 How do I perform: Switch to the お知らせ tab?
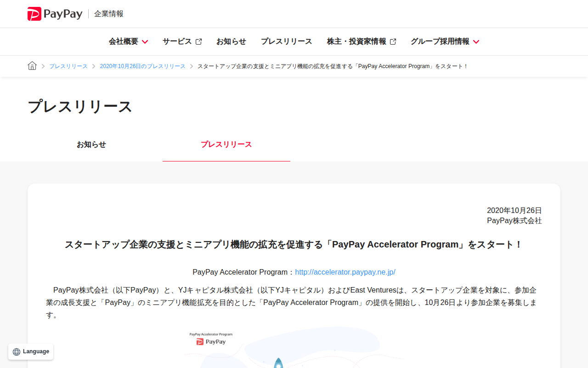coord(91,144)
